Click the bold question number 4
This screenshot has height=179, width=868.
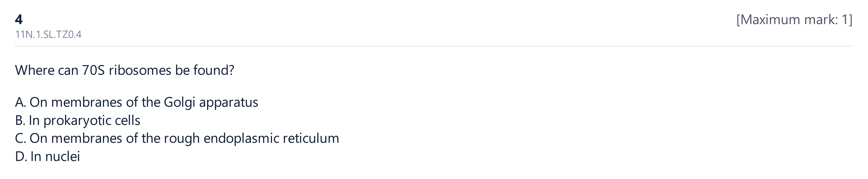tap(19, 20)
